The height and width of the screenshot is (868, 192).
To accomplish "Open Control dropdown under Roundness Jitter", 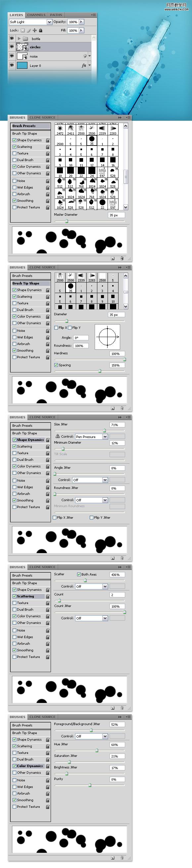I will pyautogui.click(x=105, y=500).
